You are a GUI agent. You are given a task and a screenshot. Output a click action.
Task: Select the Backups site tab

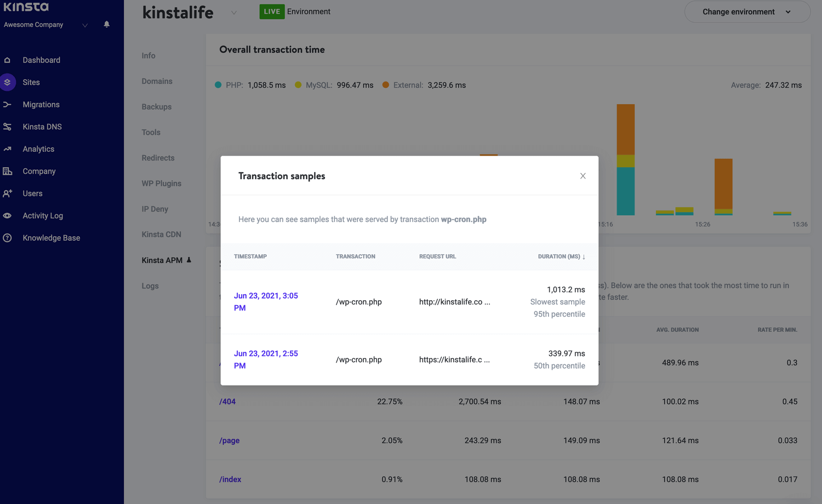[x=157, y=107]
